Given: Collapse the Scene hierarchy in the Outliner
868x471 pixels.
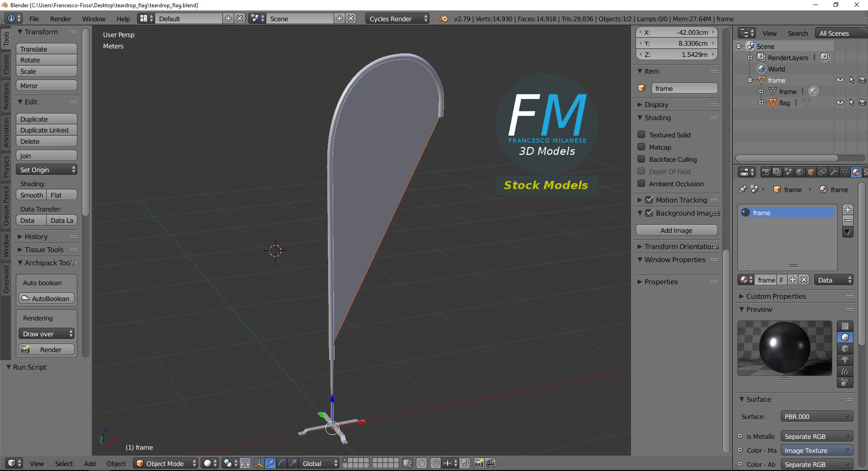Looking at the screenshot, I should 739,46.
